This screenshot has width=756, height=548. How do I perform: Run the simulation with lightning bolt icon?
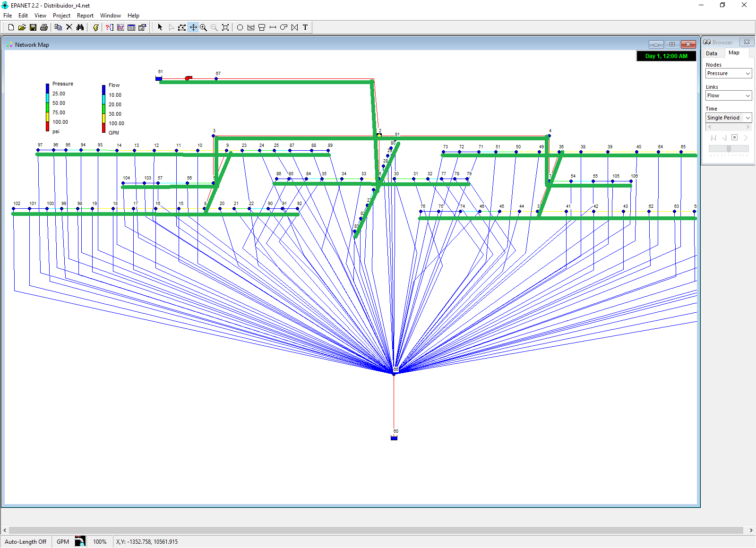point(95,27)
